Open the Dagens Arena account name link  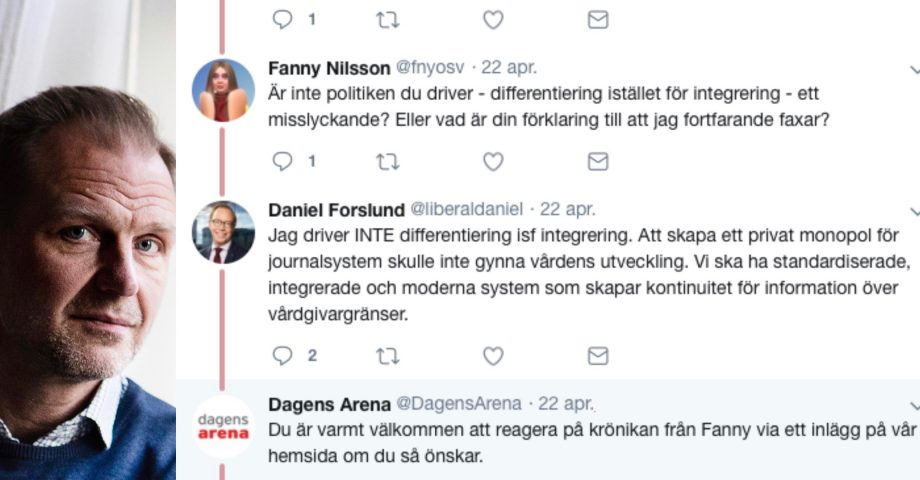pos(329,404)
